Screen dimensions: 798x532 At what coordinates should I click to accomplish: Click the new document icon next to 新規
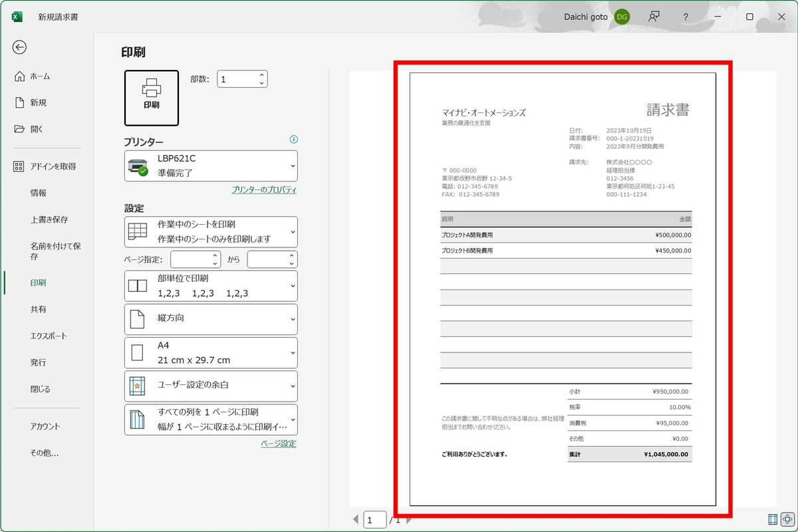(19, 102)
